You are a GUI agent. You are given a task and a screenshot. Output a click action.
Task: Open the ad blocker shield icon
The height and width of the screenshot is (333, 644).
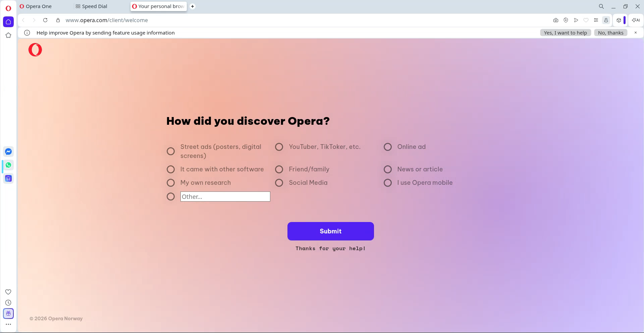[566, 20]
